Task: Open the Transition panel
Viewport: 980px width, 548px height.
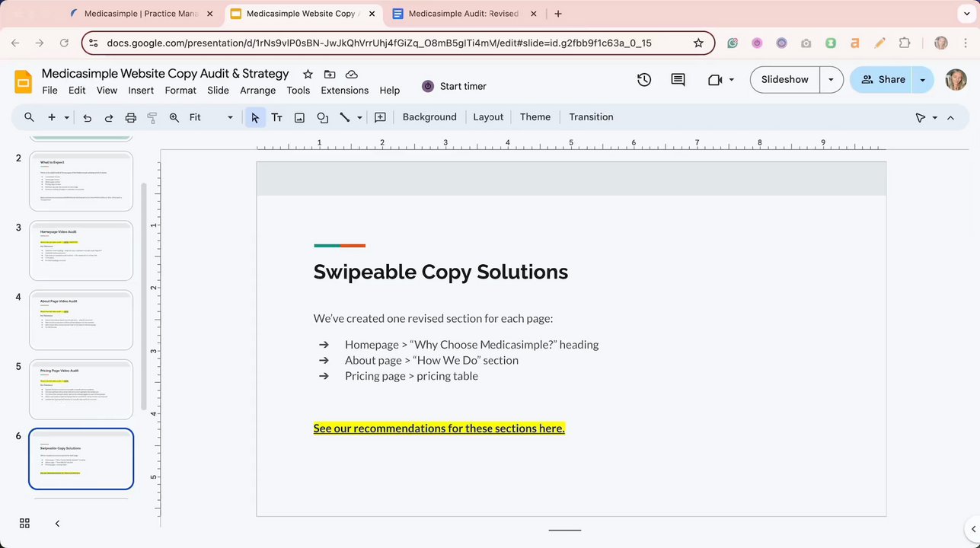Action: (x=591, y=117)
